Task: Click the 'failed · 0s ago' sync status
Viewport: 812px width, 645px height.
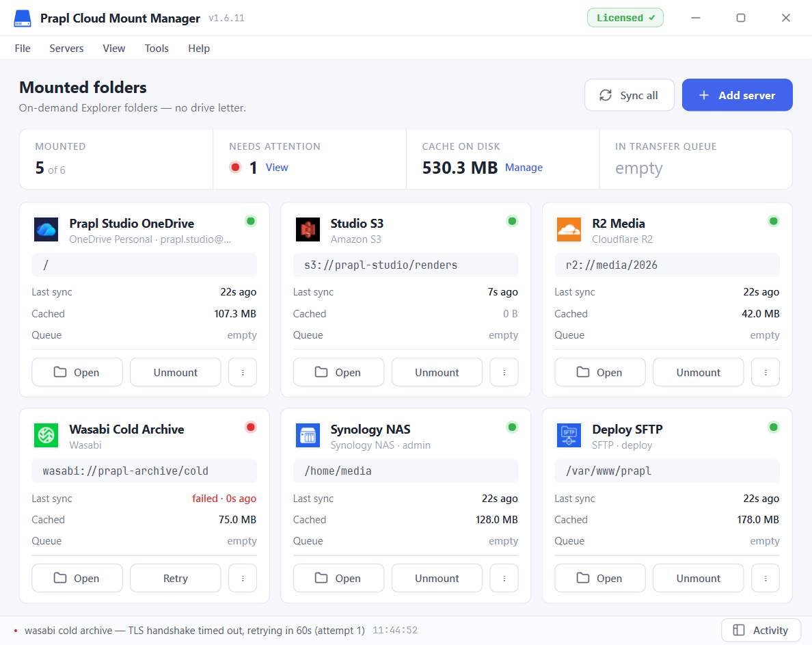Action: point(224,499)
